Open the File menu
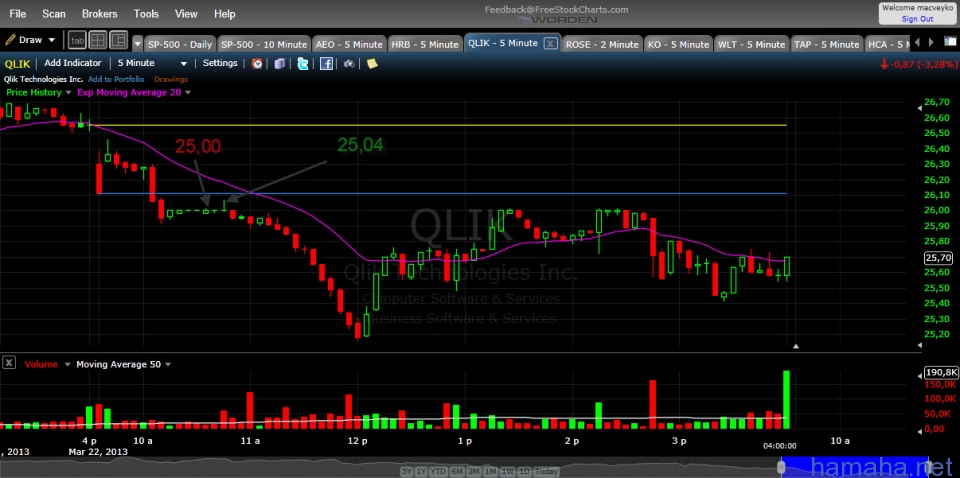This screenshot has width=960, height=478. pyautogui.click(x=18, y=13)
